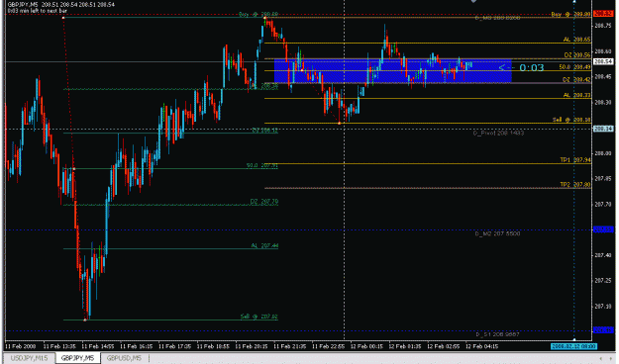This screenshot has width=619, height=364.
Task: Click the 'DZ 208.42' yellow level label
Action: coord(576,80)
